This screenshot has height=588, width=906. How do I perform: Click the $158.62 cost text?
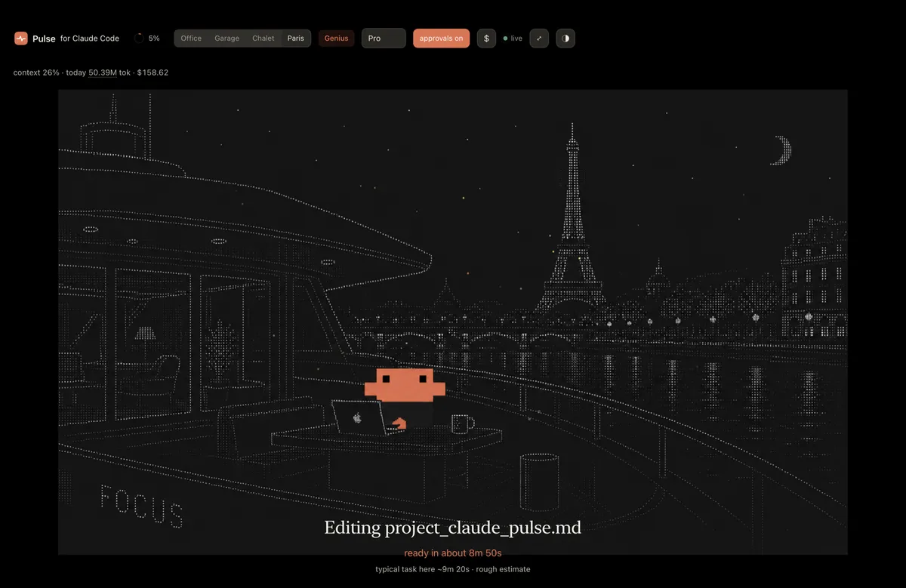[153, 72]
